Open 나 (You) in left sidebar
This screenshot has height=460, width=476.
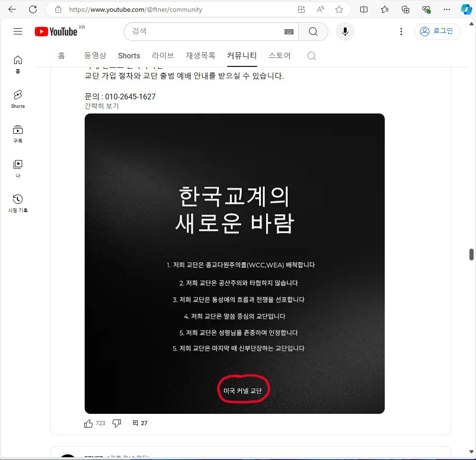pyautogui.click(x=18, y=169)
